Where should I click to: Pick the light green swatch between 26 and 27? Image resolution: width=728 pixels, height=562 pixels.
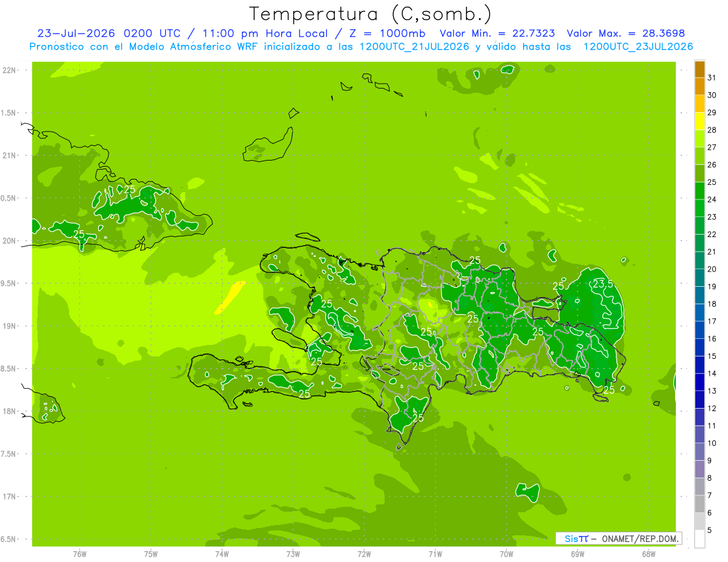699,156
